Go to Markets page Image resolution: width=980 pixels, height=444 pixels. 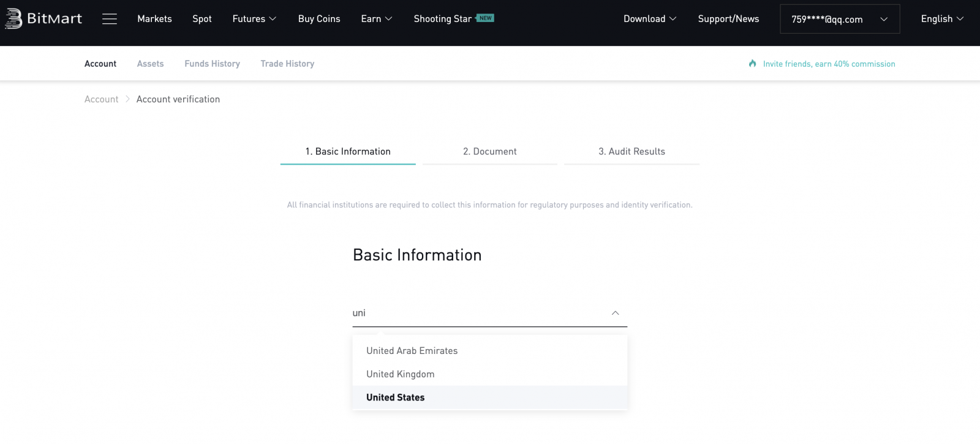[154, 19]
